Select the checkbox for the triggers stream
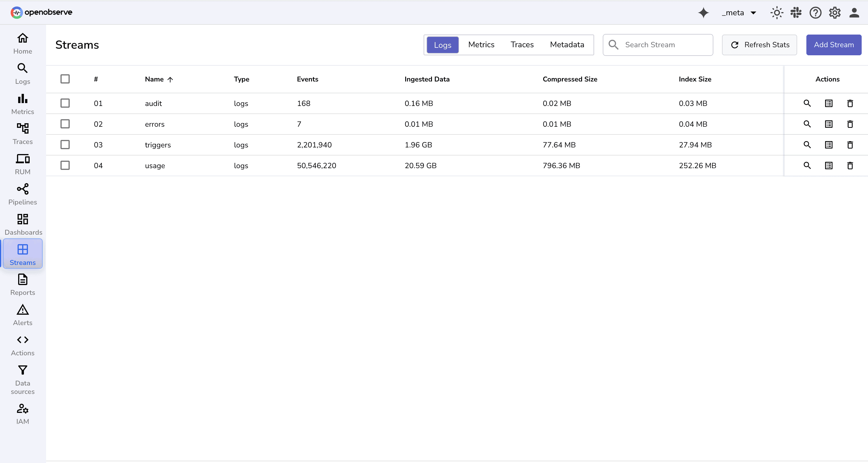The image size is (868, 463). coord(65,145)
